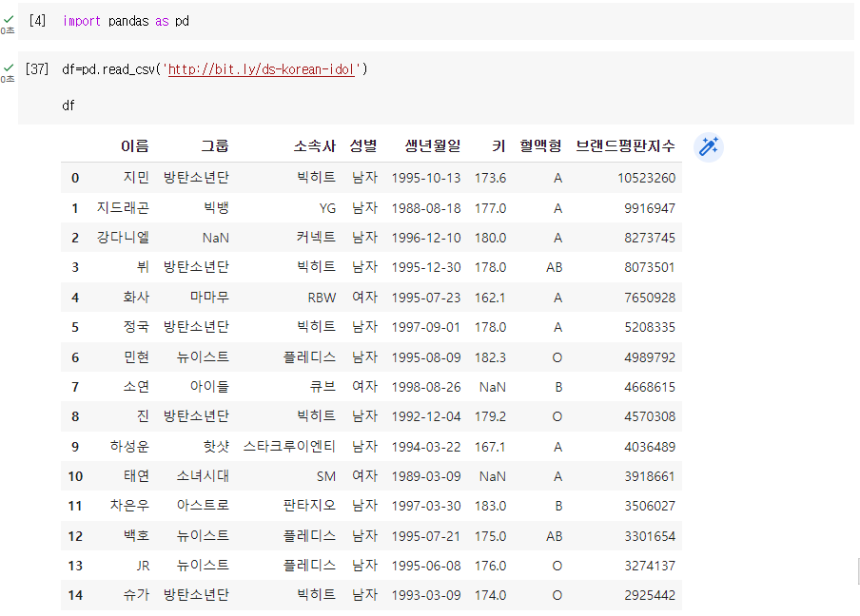This screenshot has height=616, width=860.
Task: Select the agency cell 스타크루이엔티
Action: 289,446
